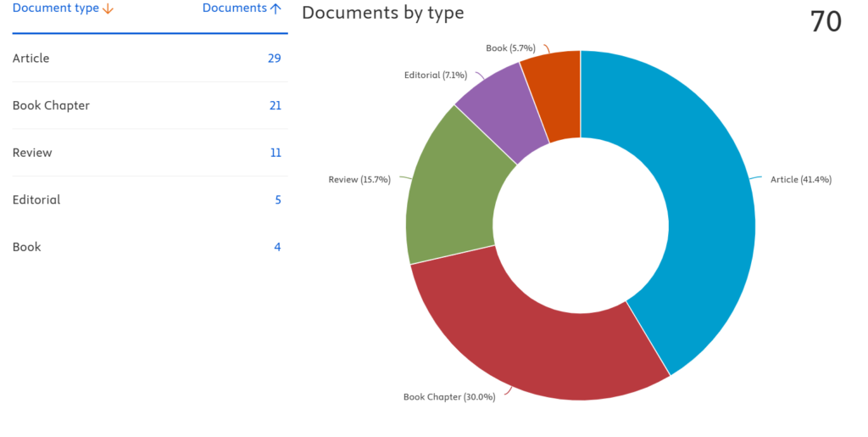Click the total count of 70

(825, 21)
